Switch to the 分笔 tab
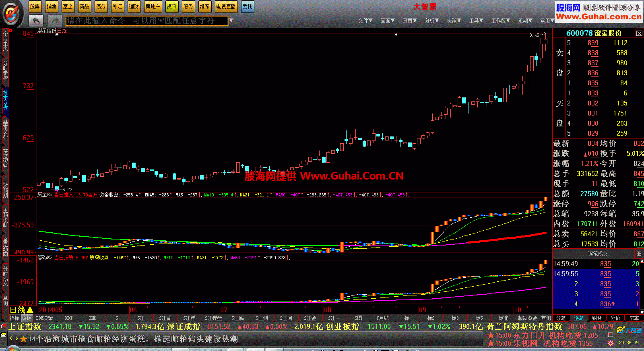 pos(561,318)
